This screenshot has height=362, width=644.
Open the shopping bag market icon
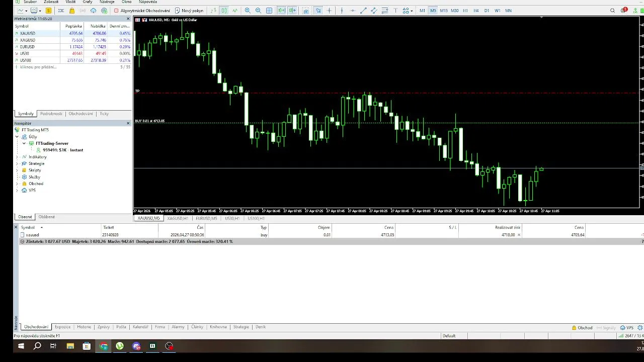tap(72, 11)
